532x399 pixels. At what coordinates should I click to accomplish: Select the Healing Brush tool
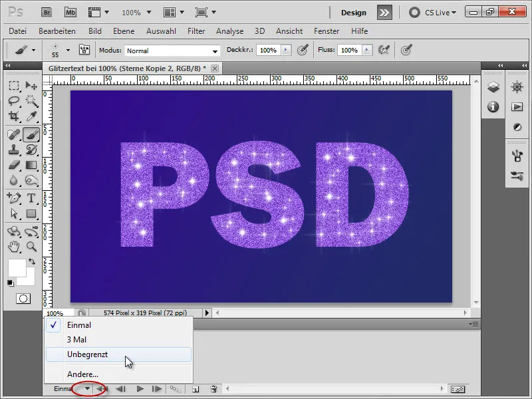click(14, 134)
